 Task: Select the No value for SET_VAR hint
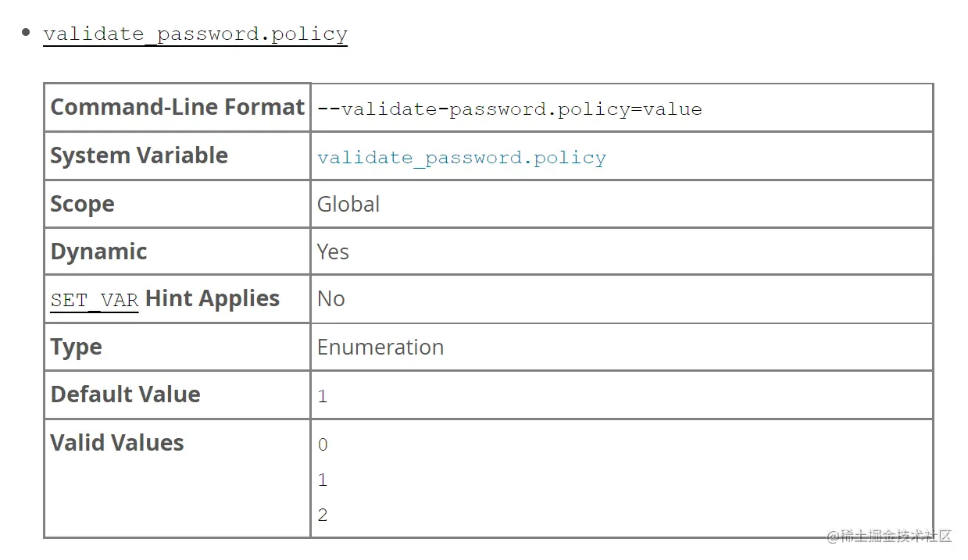(x=331, y=299)
